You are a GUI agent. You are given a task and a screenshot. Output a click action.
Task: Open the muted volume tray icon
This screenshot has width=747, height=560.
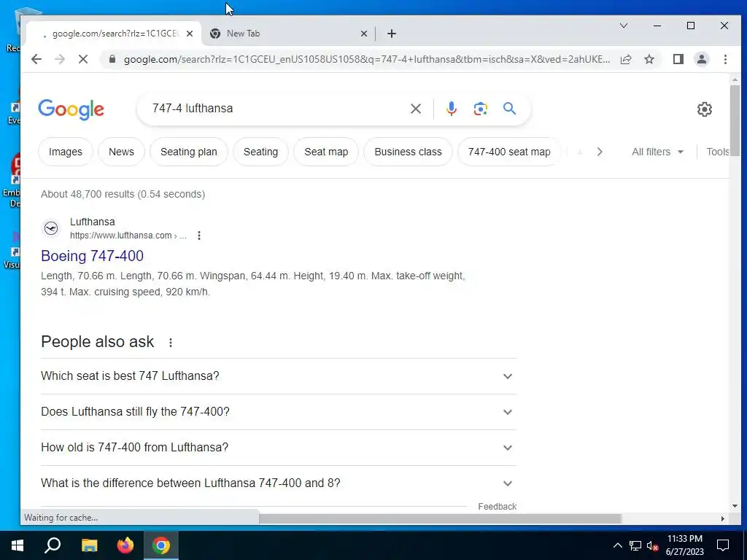pyautogui.click(x=652, y=545)
